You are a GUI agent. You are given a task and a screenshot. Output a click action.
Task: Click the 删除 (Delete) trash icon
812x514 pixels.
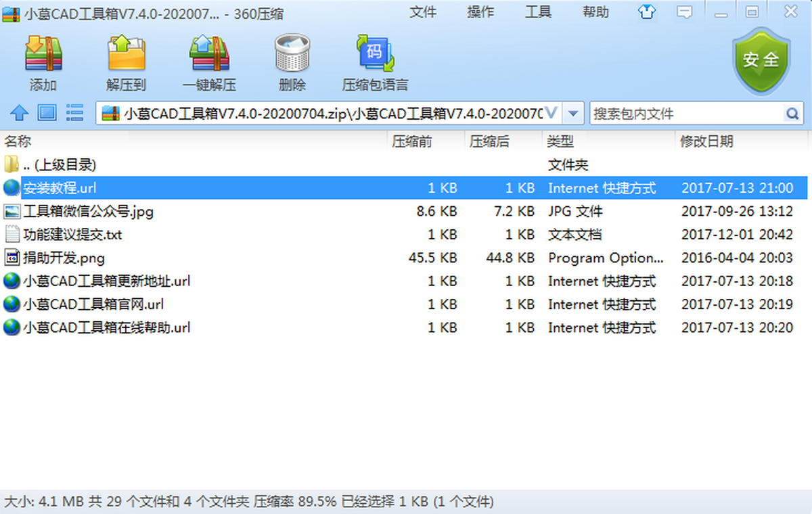tap(292, 53)
